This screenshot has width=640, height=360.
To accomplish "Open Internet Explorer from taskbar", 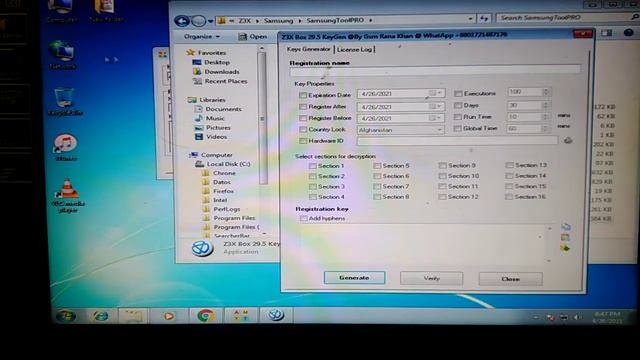I will pos(100,316).
